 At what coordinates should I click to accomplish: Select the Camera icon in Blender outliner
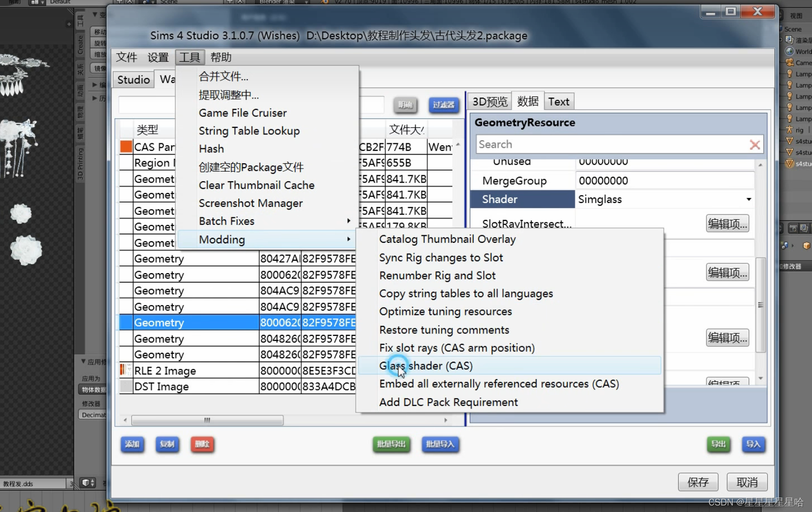[x=790, y=63]
